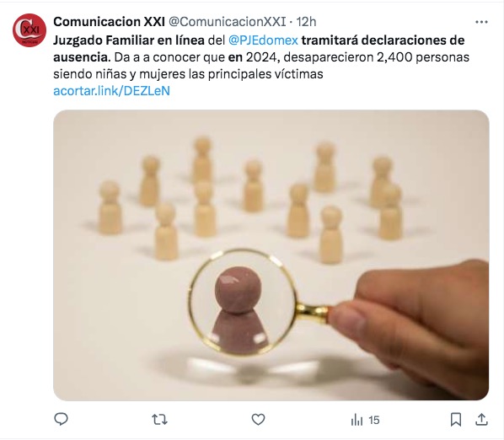Open the acortar.link/DEZLeN link
This screenshot has width=504, height=440.
[111, 91]
